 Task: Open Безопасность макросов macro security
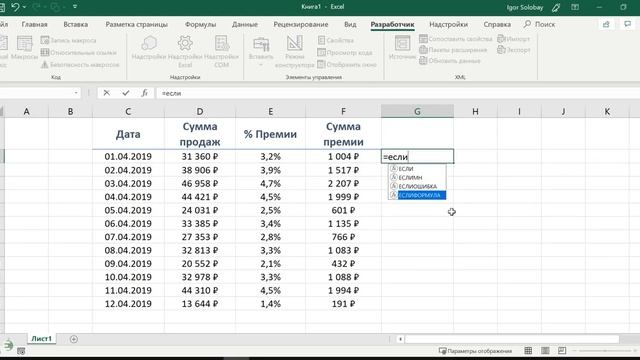point(80,64)
